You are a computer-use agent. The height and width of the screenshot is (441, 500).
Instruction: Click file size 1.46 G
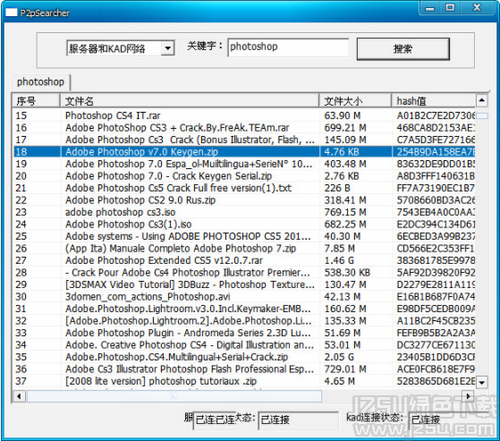click(339, 260)
